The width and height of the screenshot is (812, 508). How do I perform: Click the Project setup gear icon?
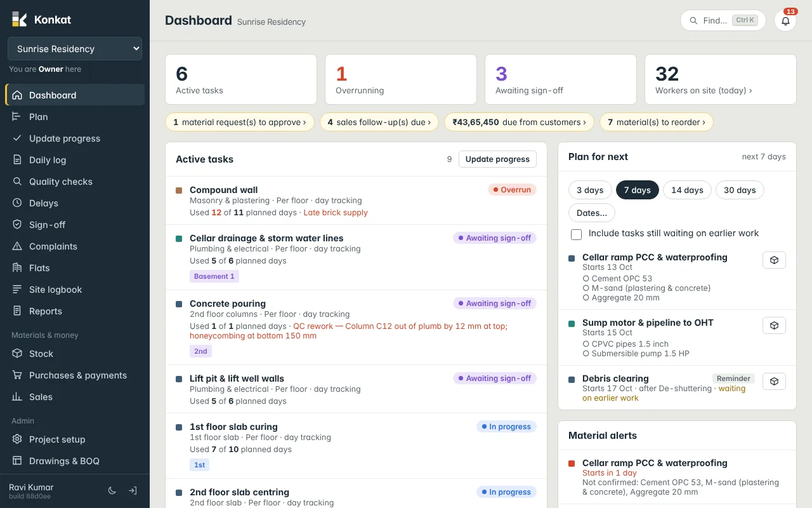coord(17,439)
